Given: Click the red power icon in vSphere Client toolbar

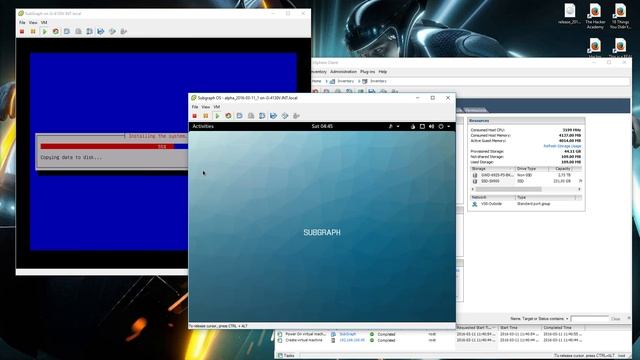Looking at the screenshot, I should click(315, 92).
